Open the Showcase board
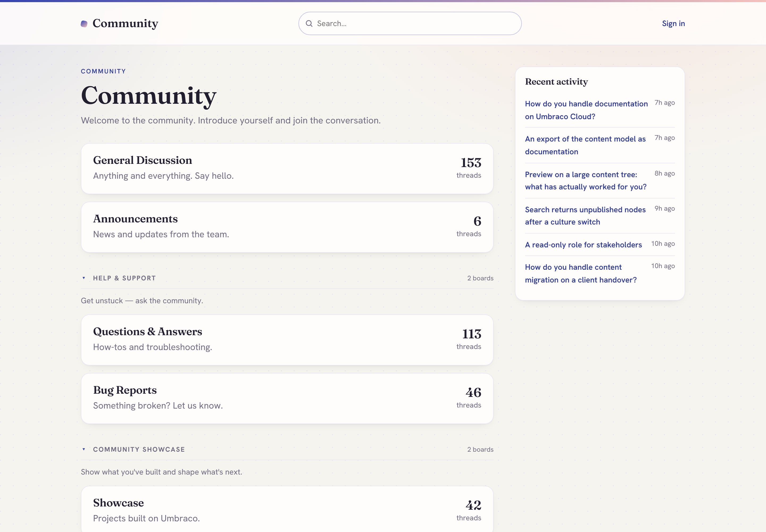The image size is (766, 532). (287, 509)
